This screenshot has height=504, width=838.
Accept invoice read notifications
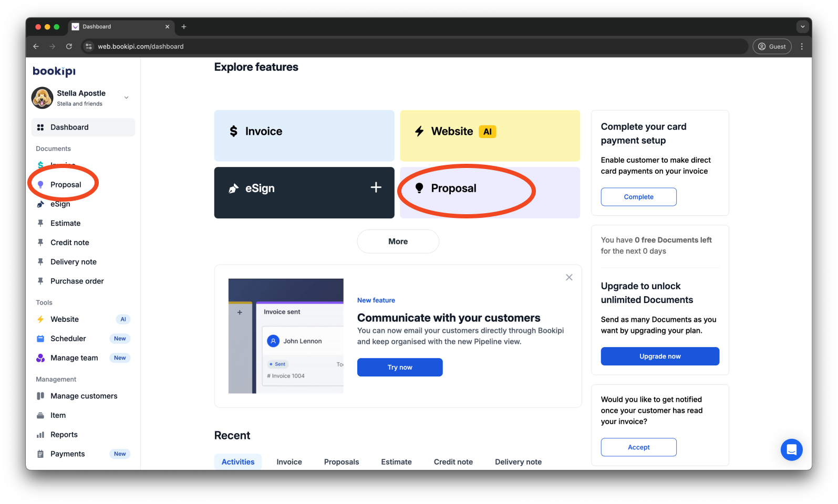(639, 447)
